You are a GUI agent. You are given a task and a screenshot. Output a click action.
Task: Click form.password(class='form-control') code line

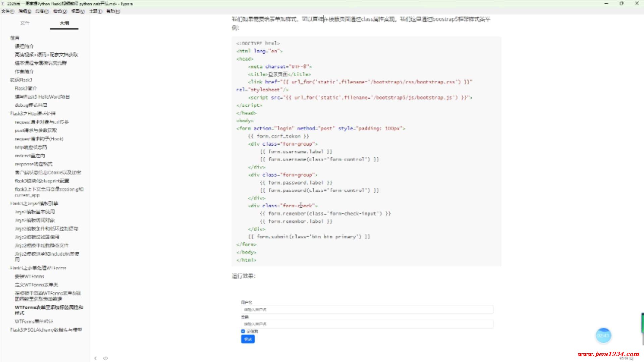click(x=319, y=190)
